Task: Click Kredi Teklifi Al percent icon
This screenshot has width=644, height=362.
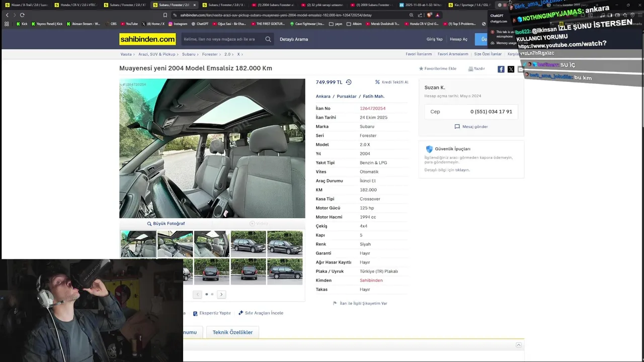Action: click(x=377, y=82)
